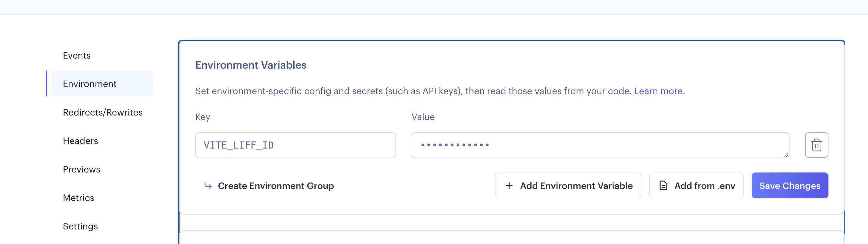Follow the Learn more link

[x=658, y=91]
